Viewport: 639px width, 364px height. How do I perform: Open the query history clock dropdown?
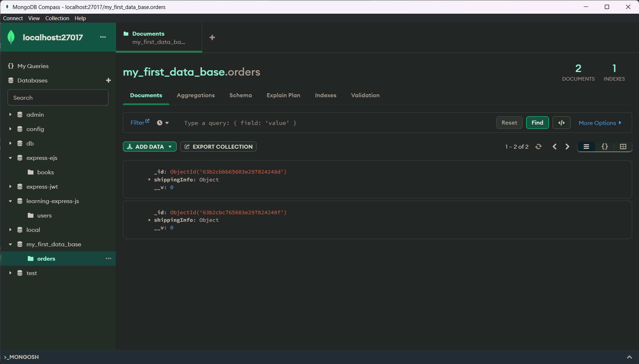click(x=163, y=123)
